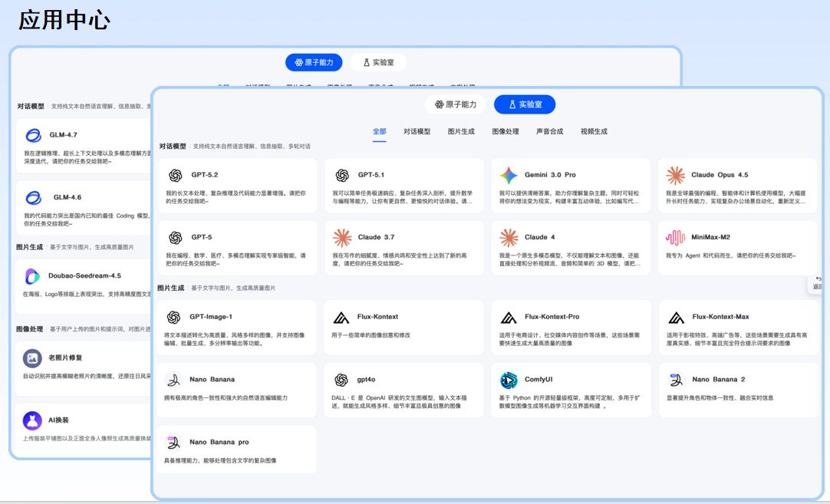Click the gpt4o logo icon
This screenshot has height=504, width=830.
click(x=341, y=380)
